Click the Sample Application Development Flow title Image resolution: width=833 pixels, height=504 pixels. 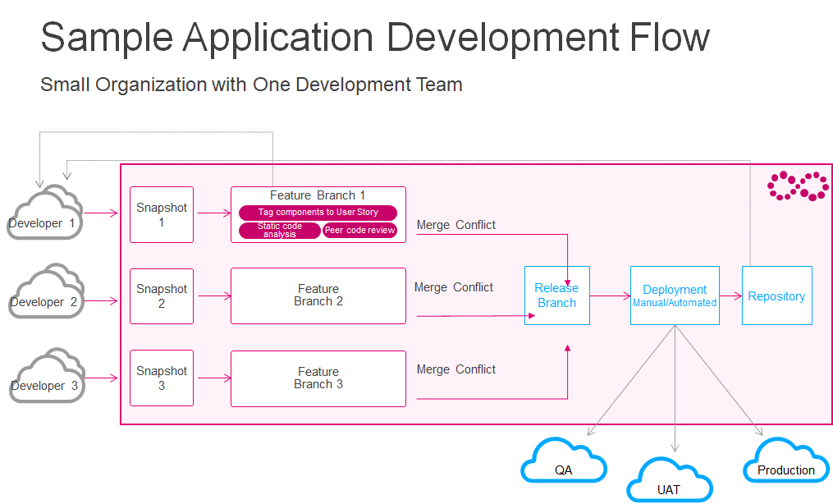click(x=375, y=39)
